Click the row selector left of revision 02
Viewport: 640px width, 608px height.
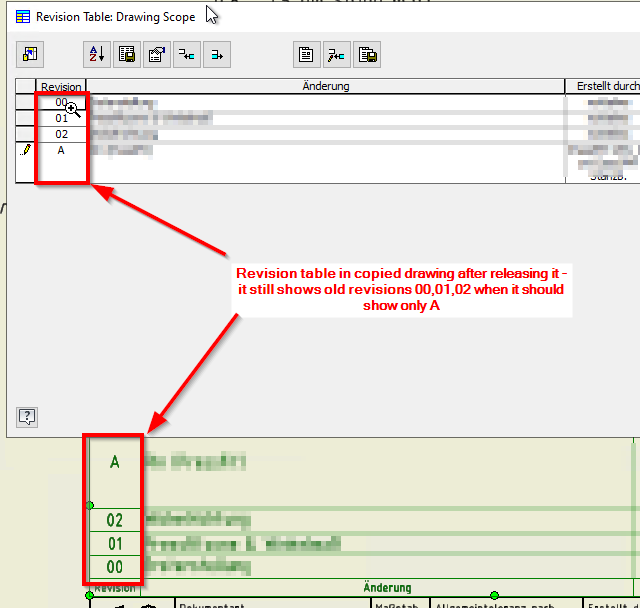pos(25,134)
